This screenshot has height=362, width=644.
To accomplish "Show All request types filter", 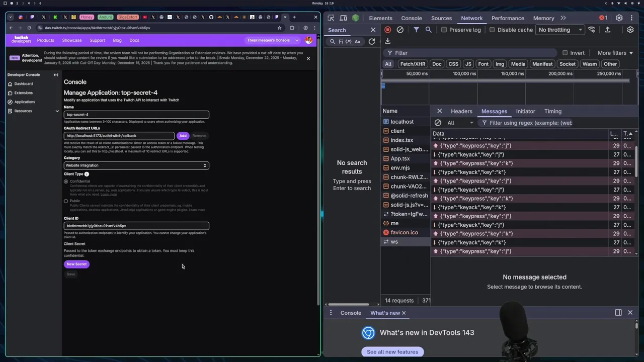I will tap(388, 64).
